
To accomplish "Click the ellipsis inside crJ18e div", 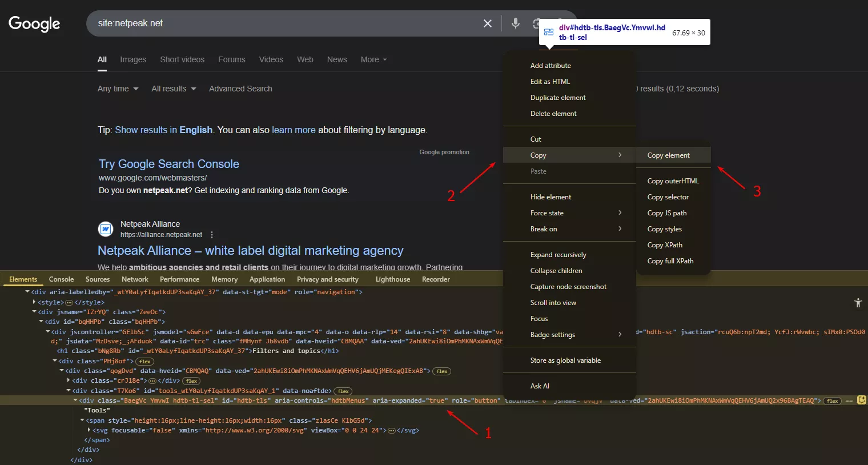I will [x=152, y=381].
